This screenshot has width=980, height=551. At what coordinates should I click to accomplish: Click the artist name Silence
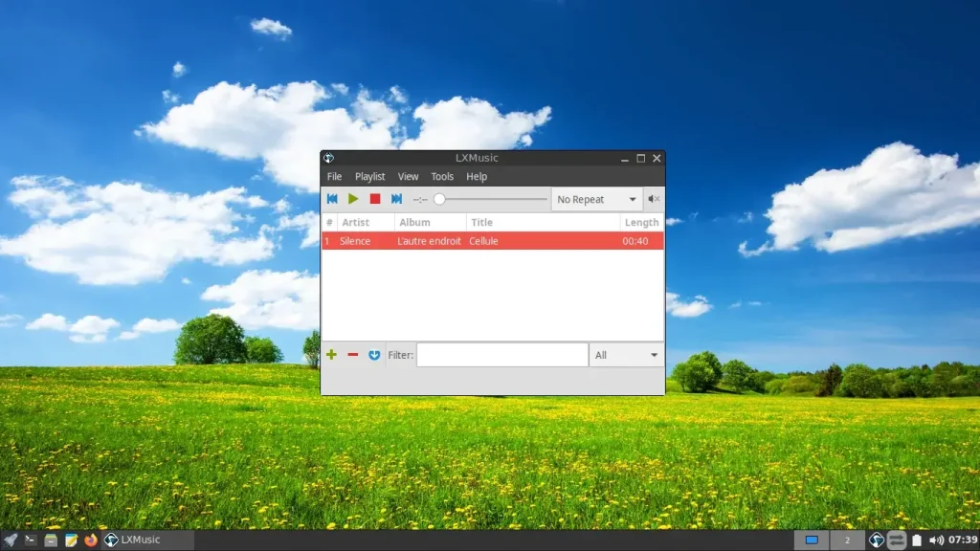(355, 241)
